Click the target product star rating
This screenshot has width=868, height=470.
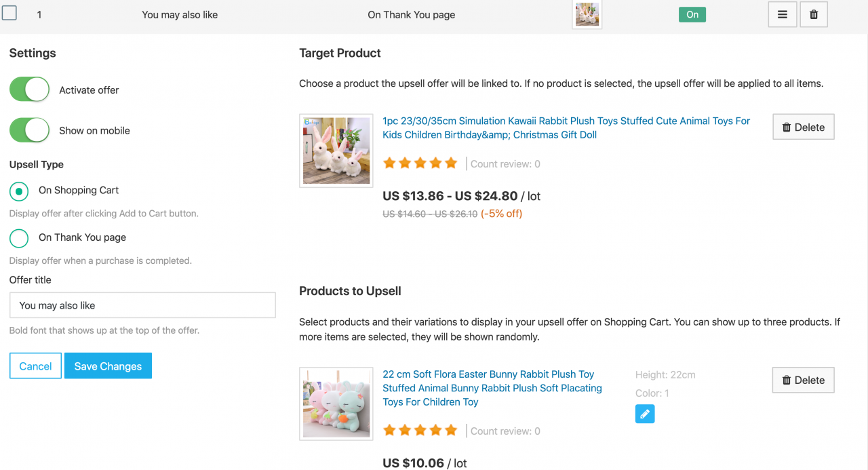pos(420,163)
